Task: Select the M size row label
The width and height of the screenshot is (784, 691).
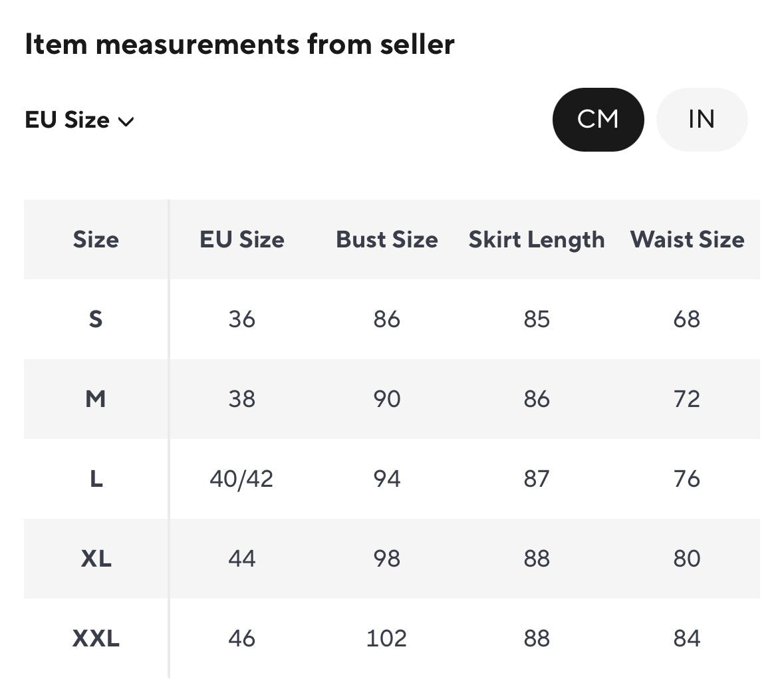Action: pos(96,399)
